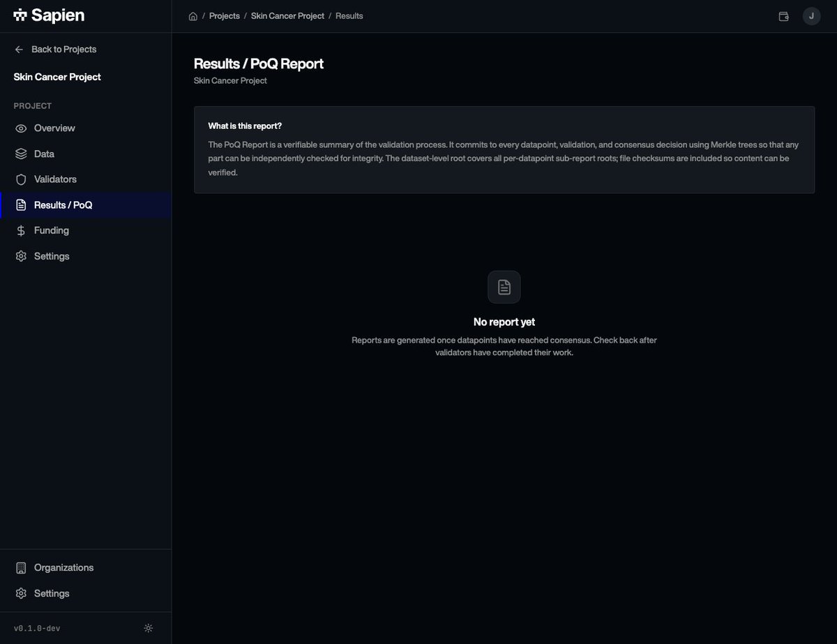837x644 pixels.
Task: Click the project Settings gear icon
Action: click(x=21, y=256)
